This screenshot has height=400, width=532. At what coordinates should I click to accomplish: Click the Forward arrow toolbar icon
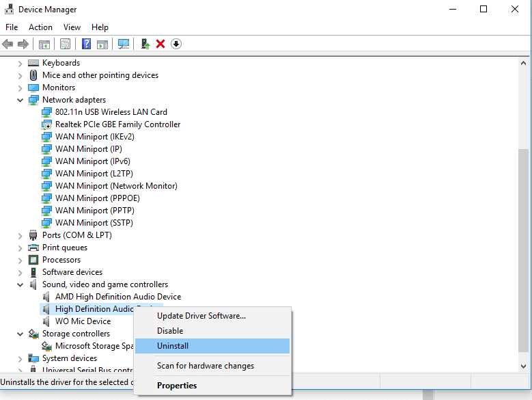click(23, 44)
